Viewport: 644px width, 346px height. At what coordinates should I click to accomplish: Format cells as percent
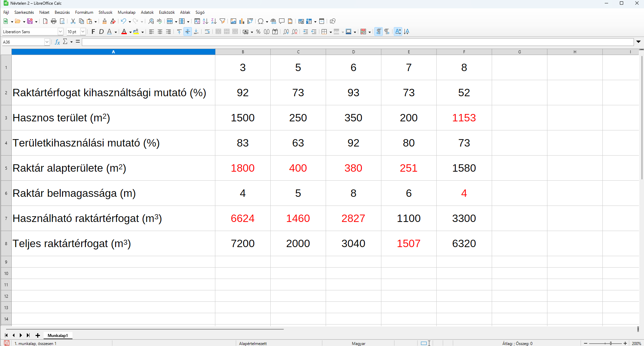coord(258,32)
